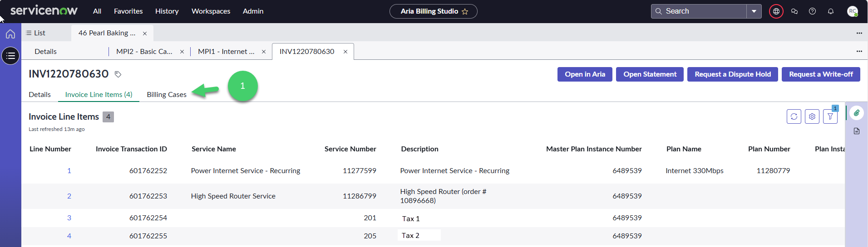Click the globe scope icon
This screenshot has width=868, height=247.
pyautogui.click(x=776, y=11)
